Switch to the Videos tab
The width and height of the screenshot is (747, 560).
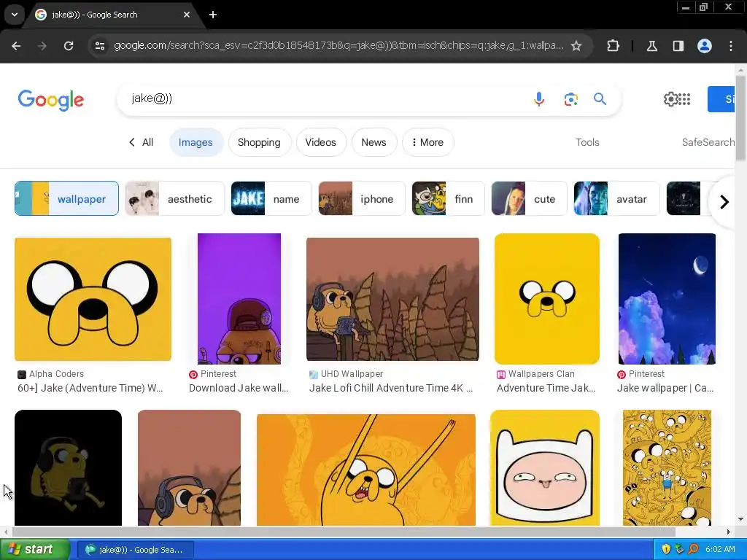coord(321,142)
